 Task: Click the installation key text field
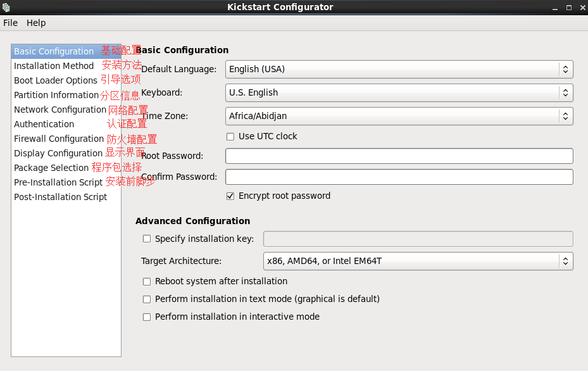point(418,239)
